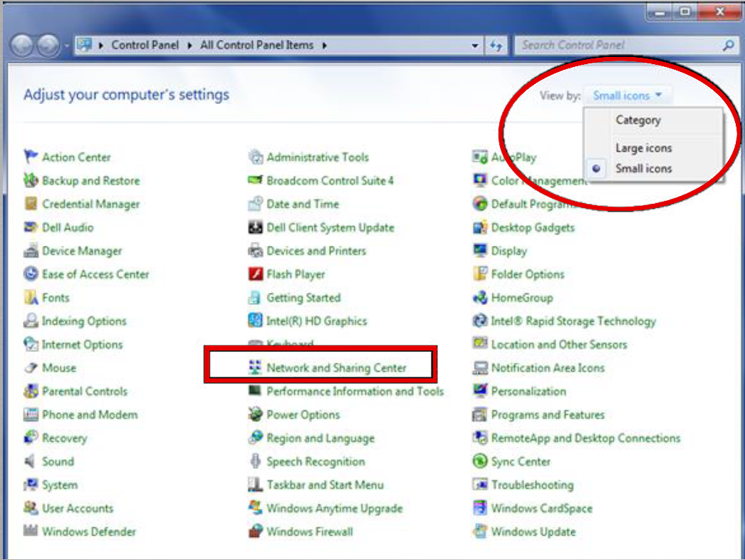Open the Power Options icon
745x560 pixels.
pos(256,415)
